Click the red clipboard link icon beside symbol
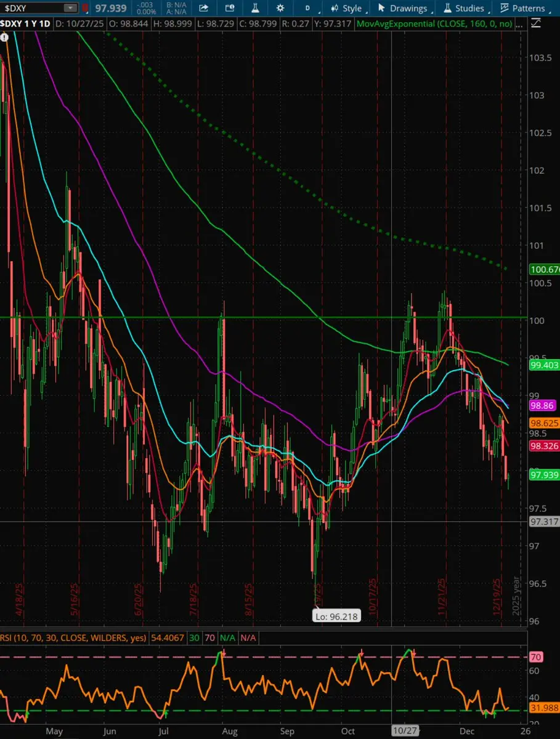This screenshot has height=739, width=560. [84, 8]
